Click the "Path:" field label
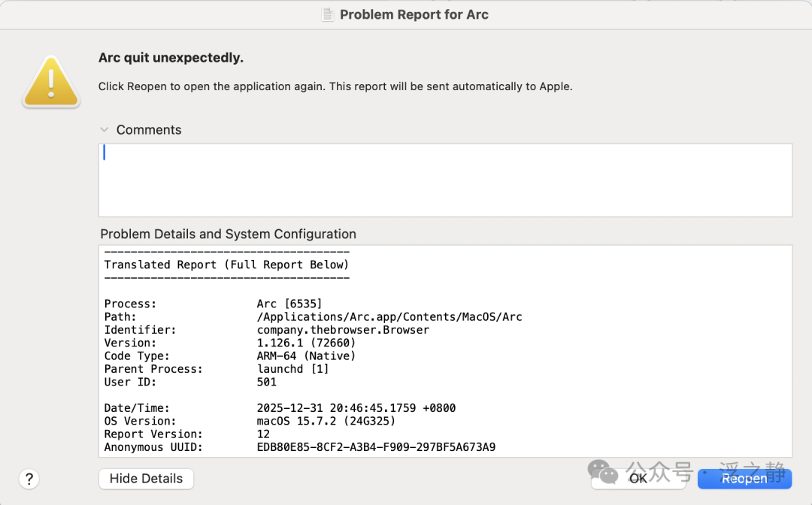The height and width of the screenshot is (505, 812). coord(120,316)
